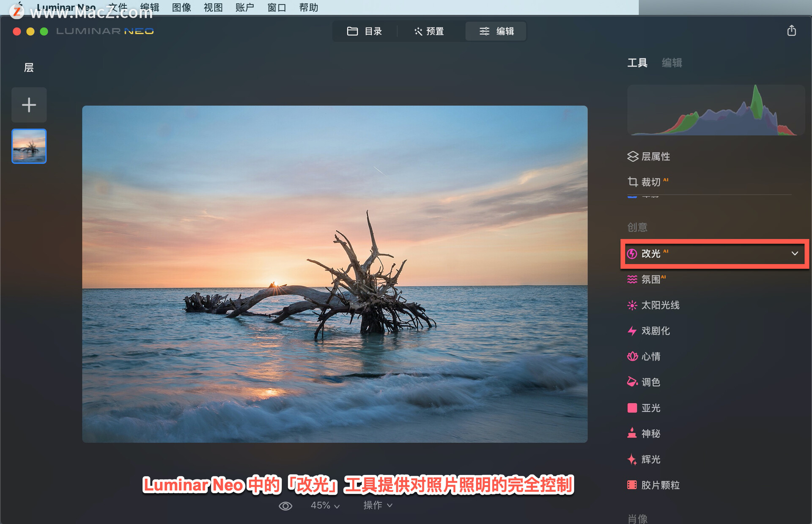Open the 操作 actions dropdown
This screenshot has width=812, height=524.
[x=378, y=505]
